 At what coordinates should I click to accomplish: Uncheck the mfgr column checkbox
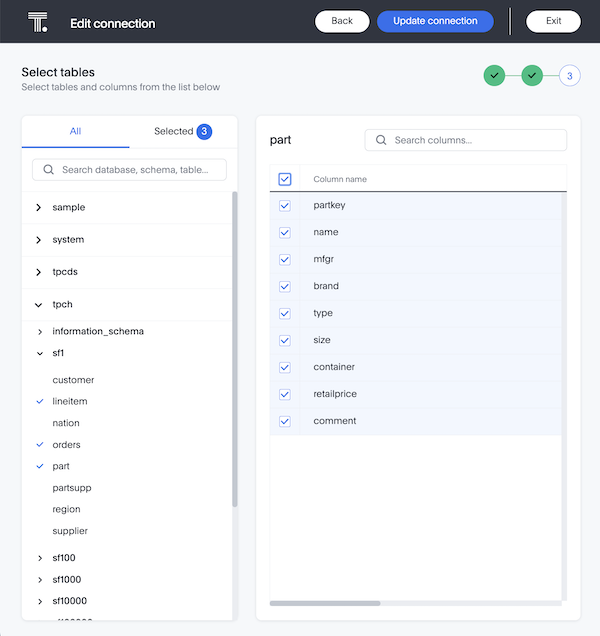point(285,260)
